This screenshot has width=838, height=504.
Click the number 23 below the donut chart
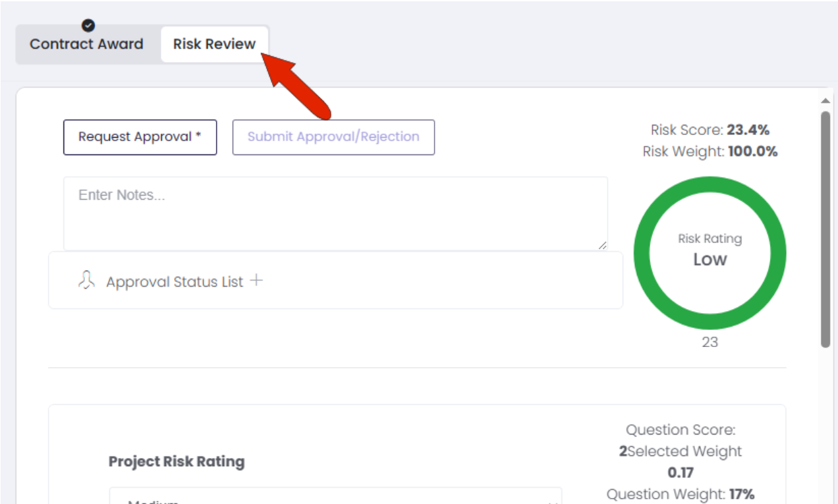coord(710,342)
